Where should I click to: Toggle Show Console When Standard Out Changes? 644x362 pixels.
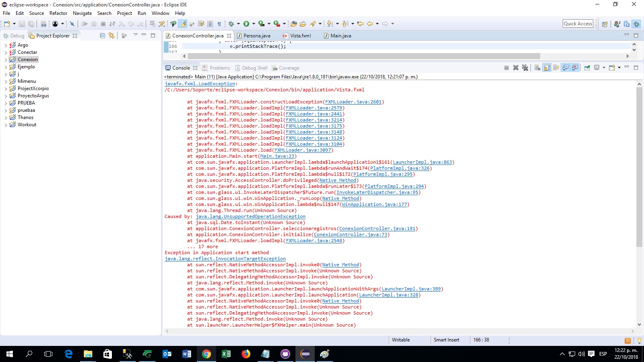[x=566, y=68]
